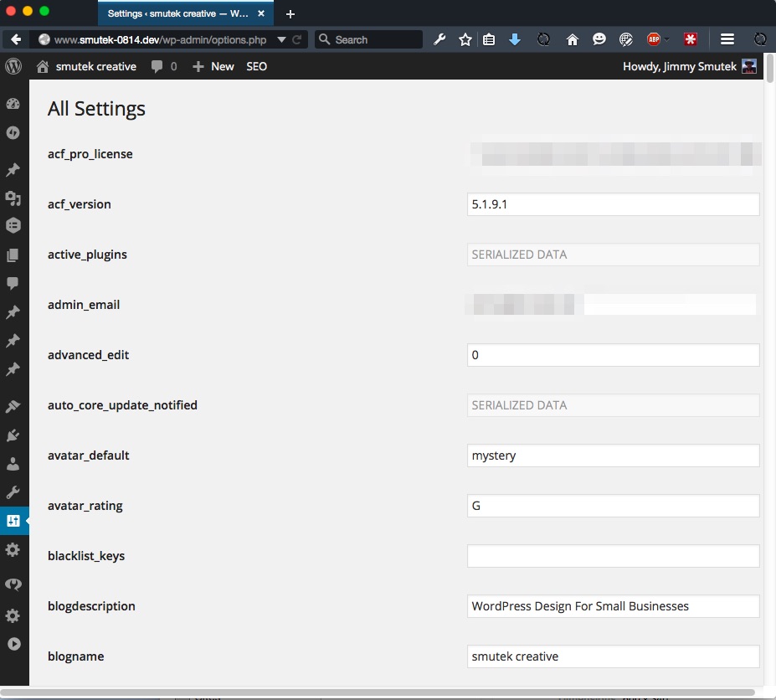Click the wrench developer tools icon
The image size is (776, 700).
pos(439,39)
